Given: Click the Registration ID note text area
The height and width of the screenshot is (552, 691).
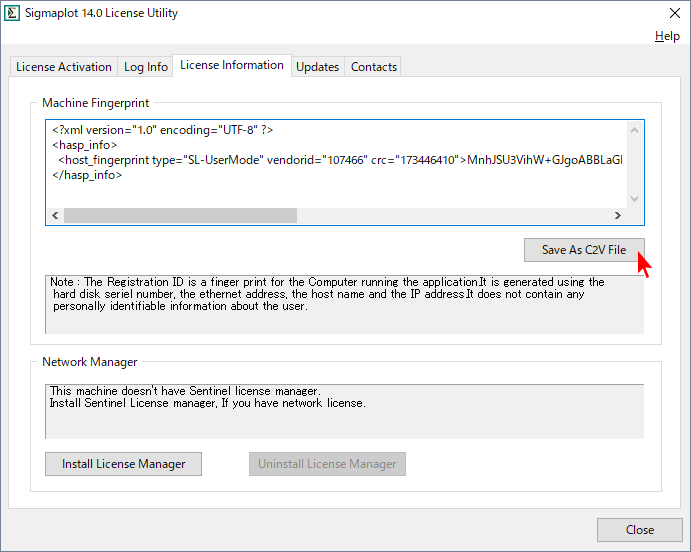Looking at the screenshot, I should click(344, 302).
